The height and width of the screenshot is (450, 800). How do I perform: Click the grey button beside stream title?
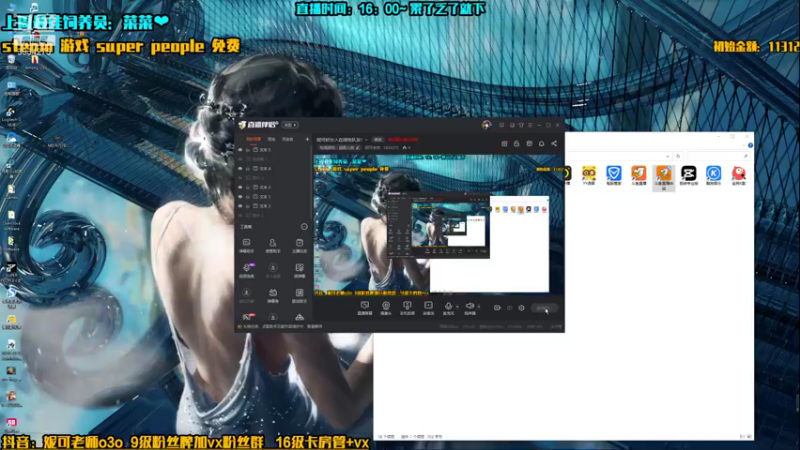(378, 139)
